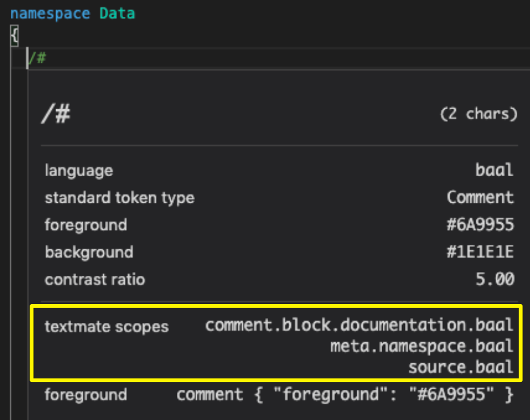Click the (2 chars) label
The image size is (530, 420).
click(x=479, y=114)
